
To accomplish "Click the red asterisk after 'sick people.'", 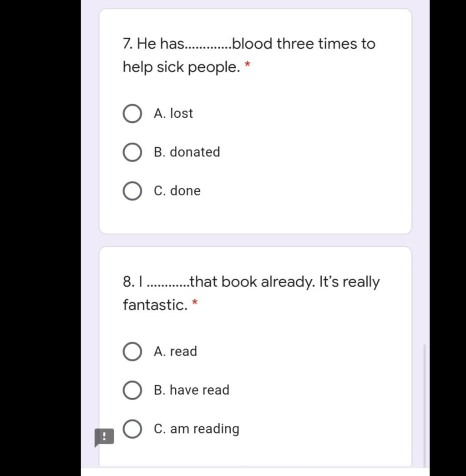I will [x=248, y=65].
